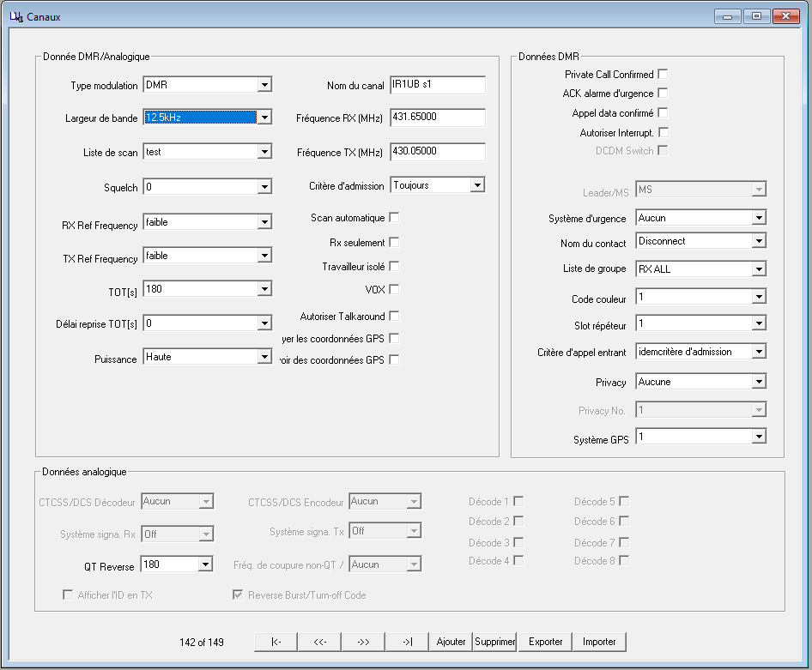Enable the Scan automatique checkbox
Image resolution: width=812 pixels, height=670 pixels.
coord(394,217)
